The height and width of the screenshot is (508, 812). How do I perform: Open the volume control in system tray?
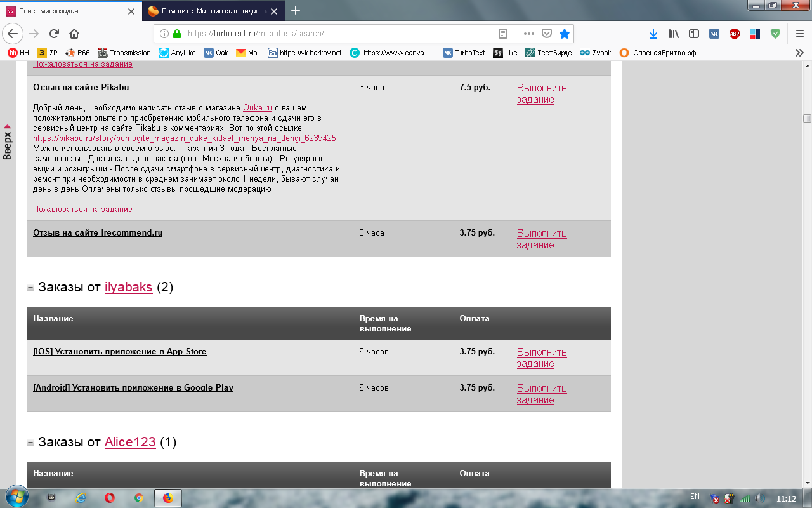(x=759, y=499)
